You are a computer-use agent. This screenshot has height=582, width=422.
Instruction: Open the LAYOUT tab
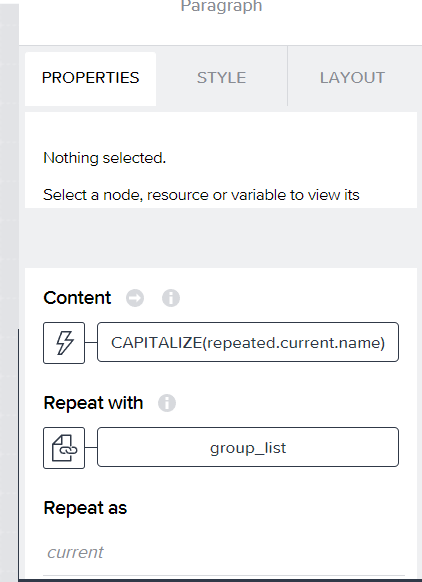[352, 78]
